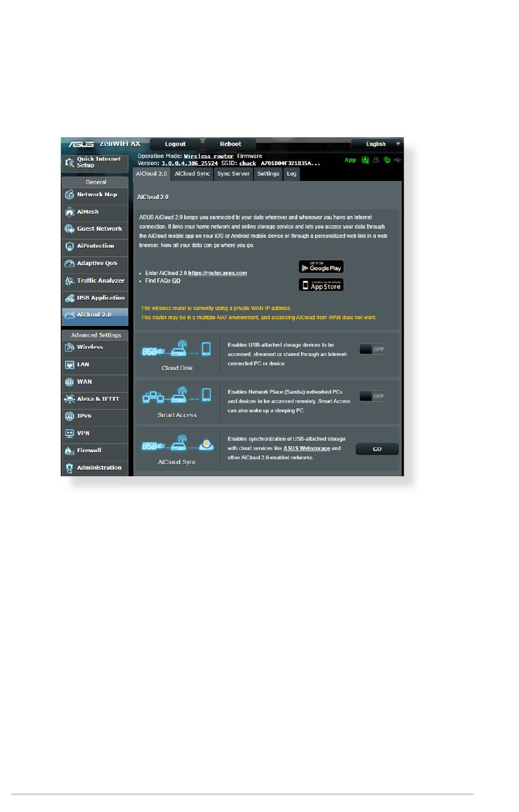Open the Sync Server tab
This screenshot has width=519, height=812.
click(233, 174)
